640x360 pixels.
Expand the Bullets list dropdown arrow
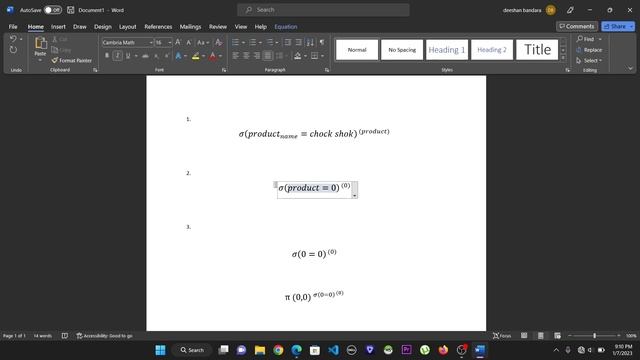[x=243, y=42]
